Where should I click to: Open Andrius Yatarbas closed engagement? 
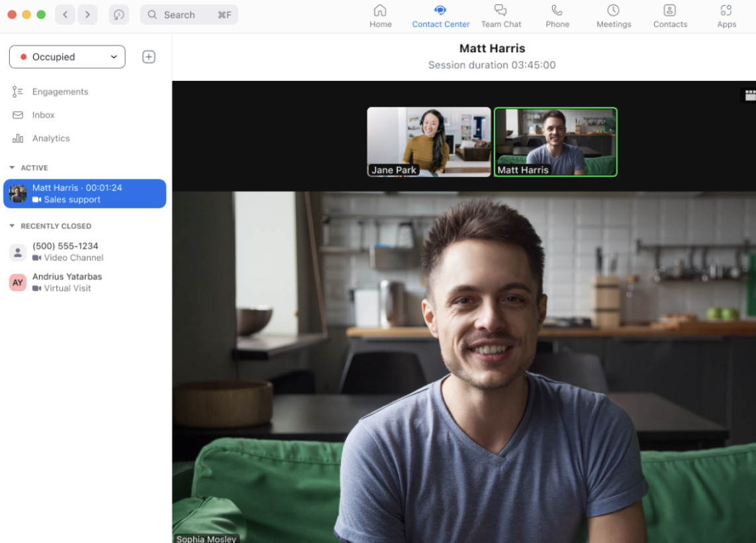[67, 282]
